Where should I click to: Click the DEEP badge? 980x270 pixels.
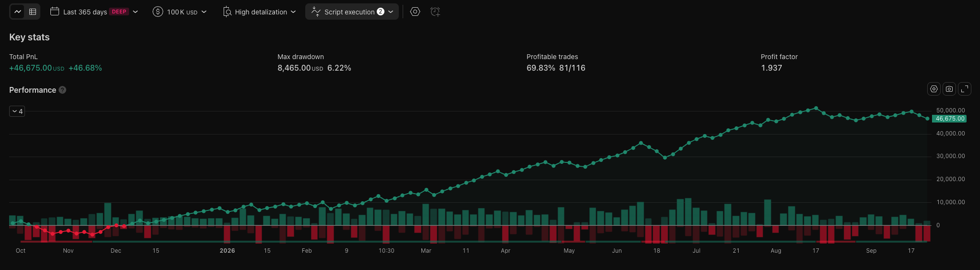119,12
